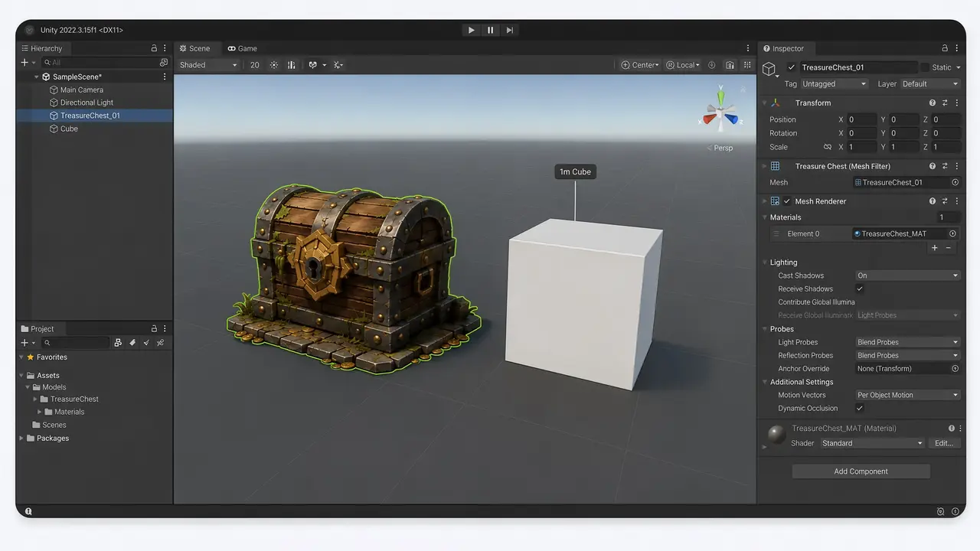
Task: Open the Static flags dropdown arrow
Action: coord(959,67)
